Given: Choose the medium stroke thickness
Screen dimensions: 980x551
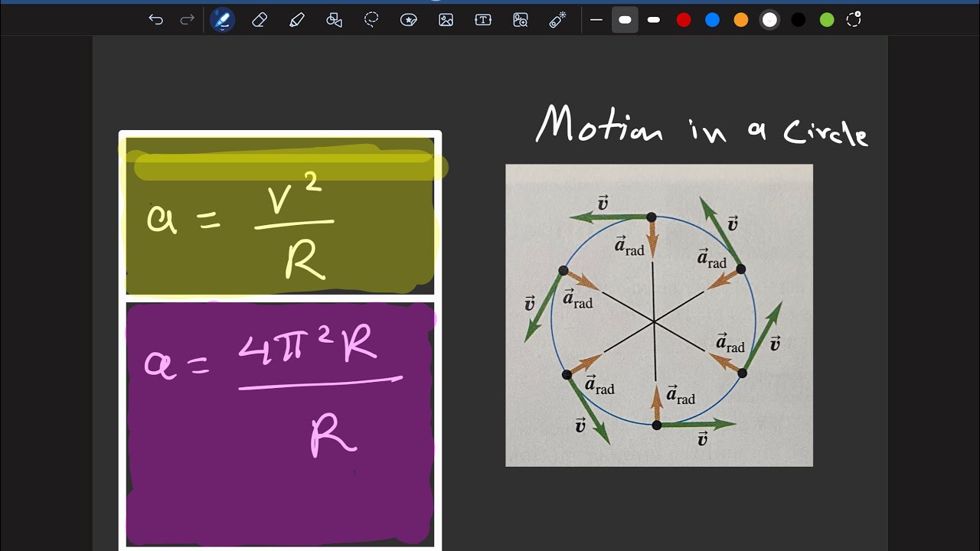Looking at the screenshot, I should coord(654,20).
